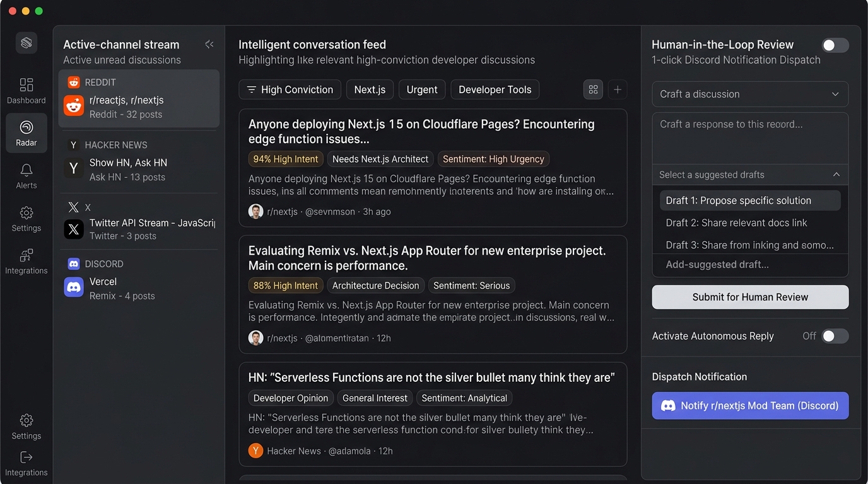Open the Cloudflare Pages Next.js 15 post

point(433,168)
